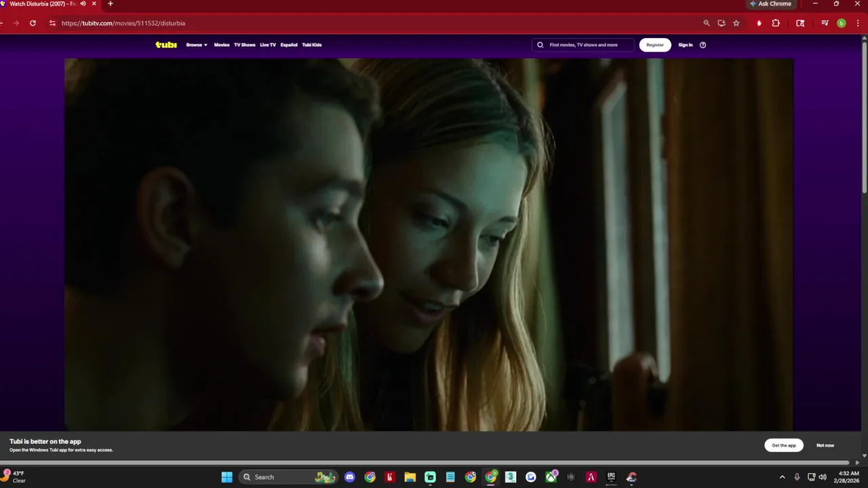Open File Explorer from the taskbar
This screenshot has width=868, height=488.
pyautogui.click(x=410, y=477)
